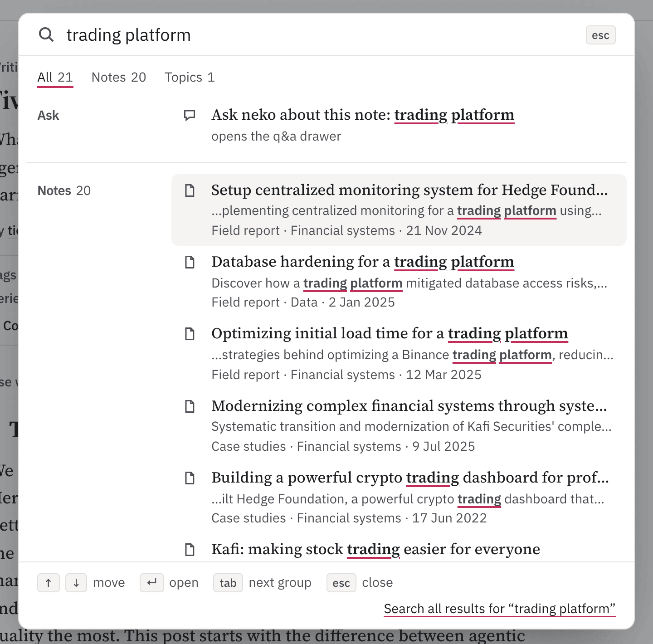Click 'opens the q&a drawer' subtitle

coord(276,136)
